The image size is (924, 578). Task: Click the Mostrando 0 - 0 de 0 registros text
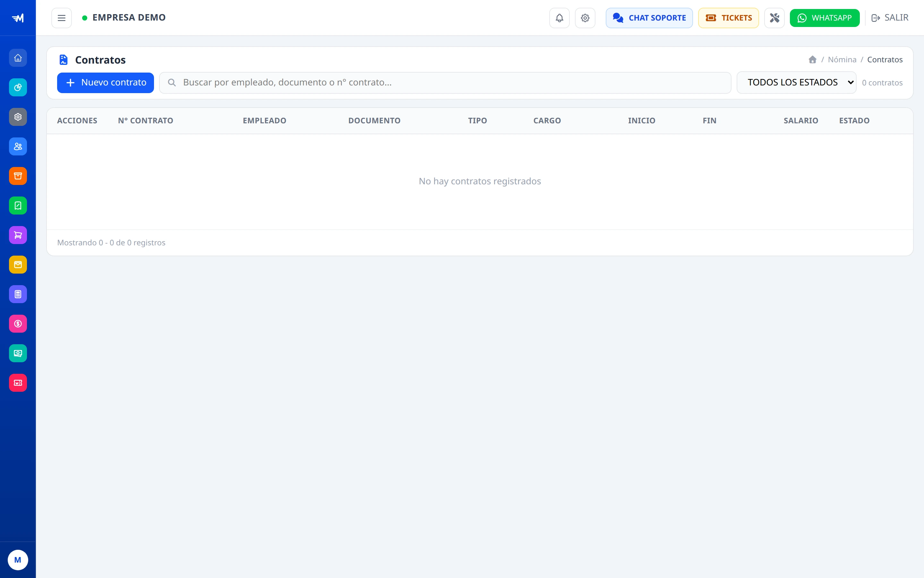(111, 243)
